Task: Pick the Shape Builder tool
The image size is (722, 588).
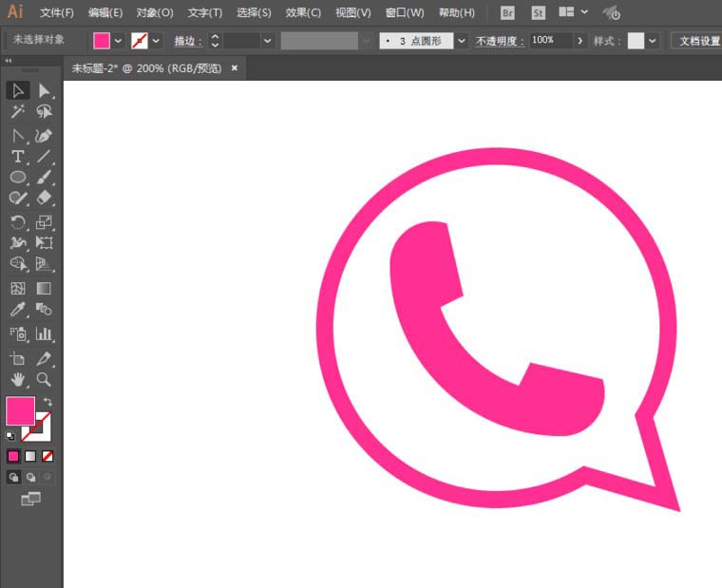Action: pos(18,264)
